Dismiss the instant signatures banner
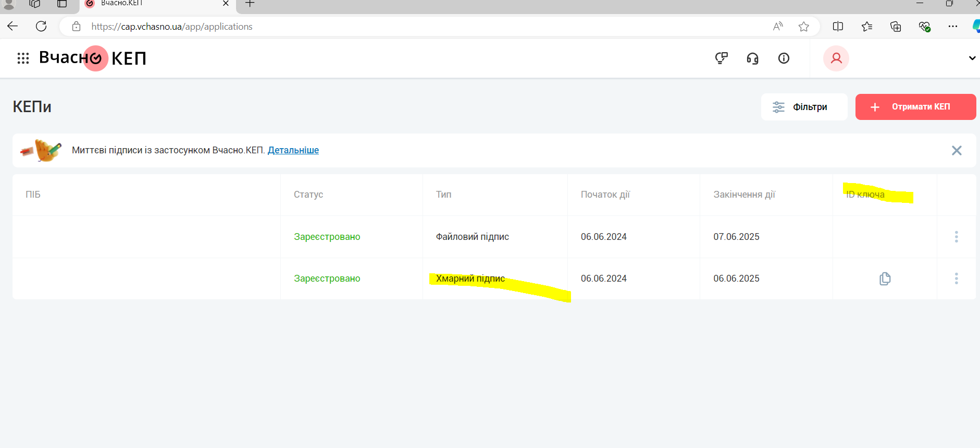This screenshot has height=448, width=980. 957,151
